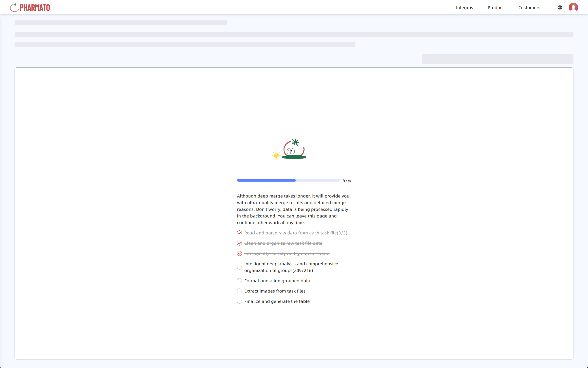The height and width of the screenshot is (368, 588).
Task: Select circle beside Extract images from task files
Action: (x=239, y=291)
